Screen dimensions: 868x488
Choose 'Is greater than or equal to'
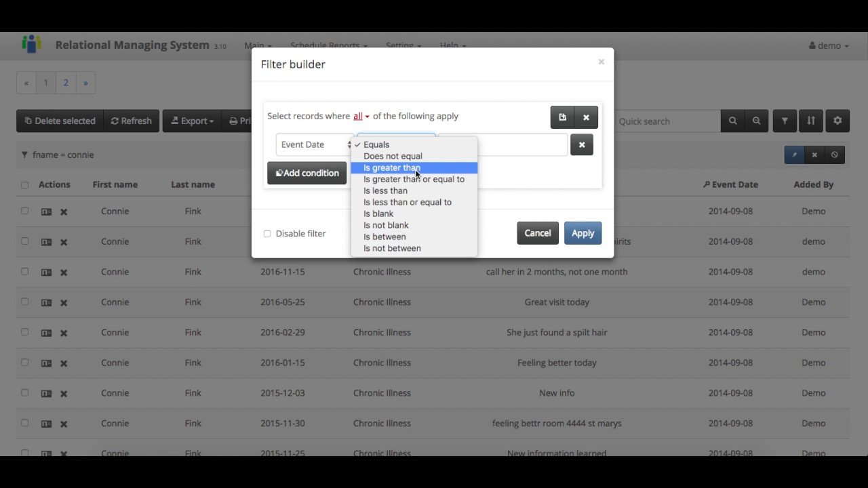click(x=414, y=179)
